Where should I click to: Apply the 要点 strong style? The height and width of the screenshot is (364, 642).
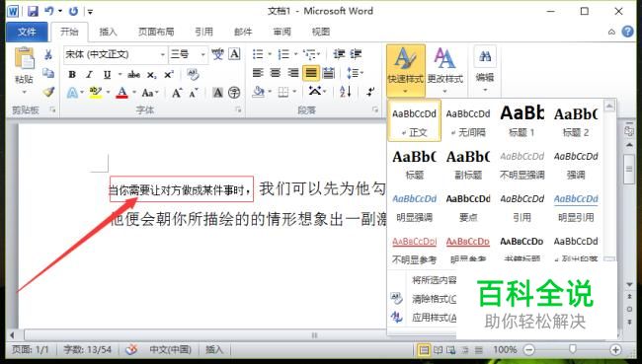tap(468, 206)
